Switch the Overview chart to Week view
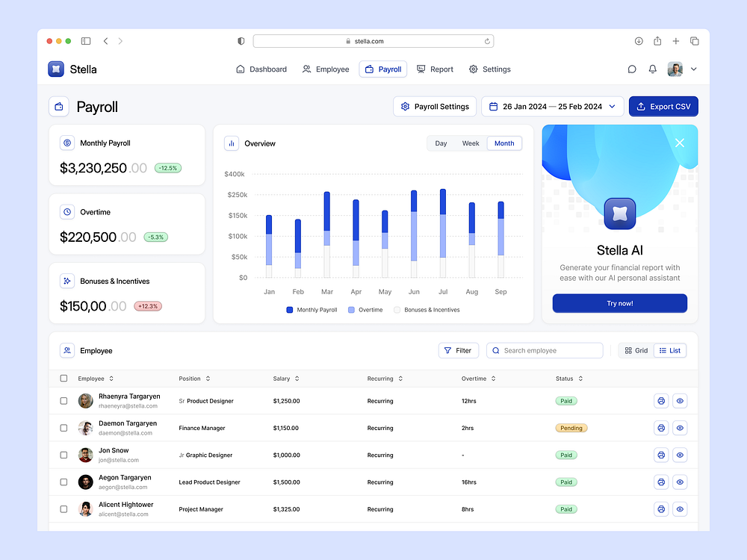 [x=471, y=143]
